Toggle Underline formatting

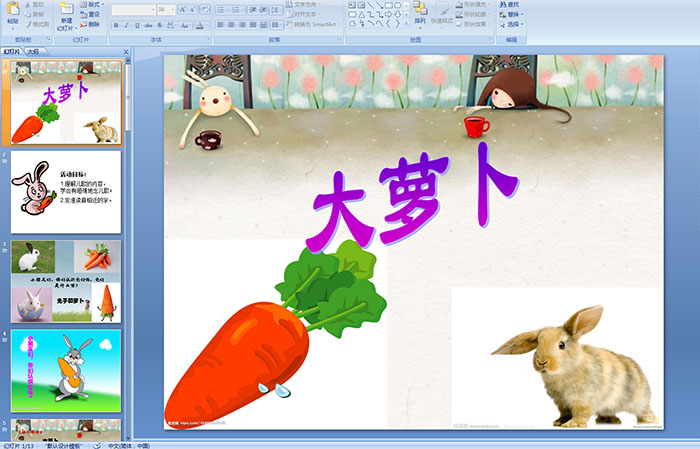click(x=137, y=24)
